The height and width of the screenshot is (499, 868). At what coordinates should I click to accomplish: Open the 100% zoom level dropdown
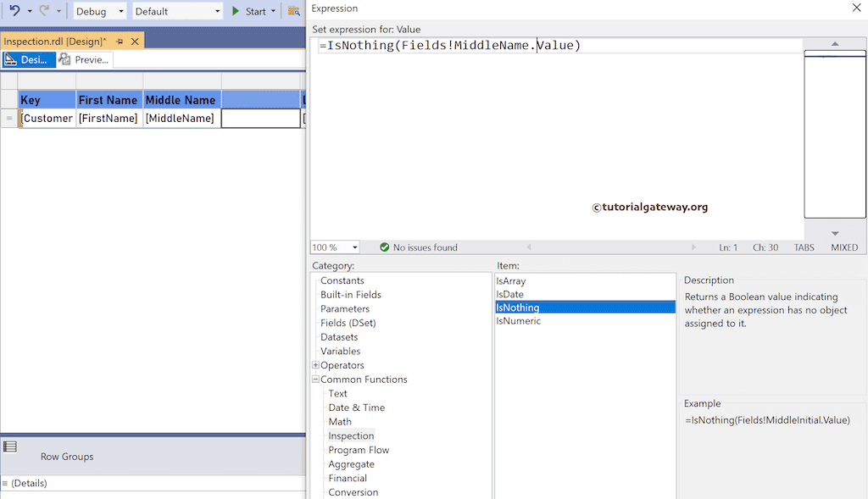click(x=334, y=247)
